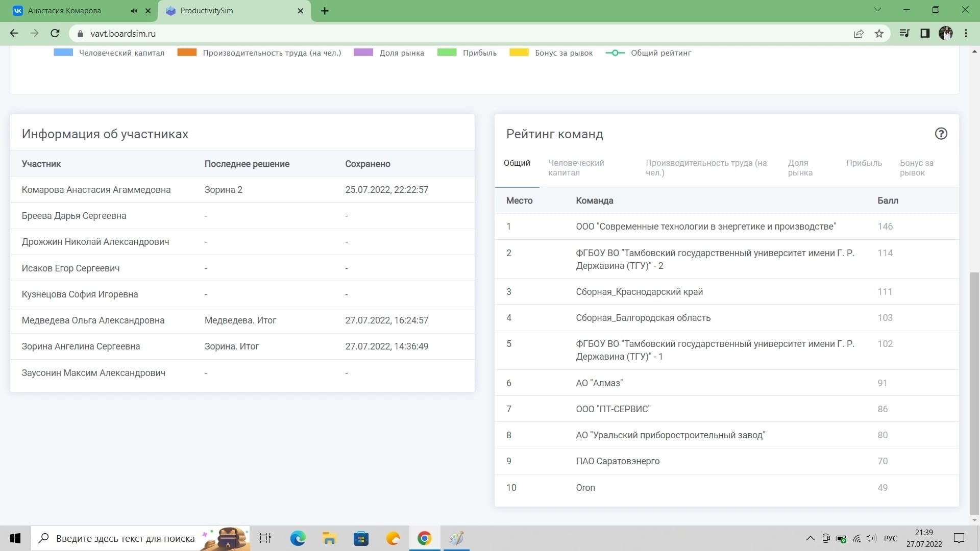Launch Microsoft Edge from the taskbar
980x551 pixels.
(x=298, y=538)
